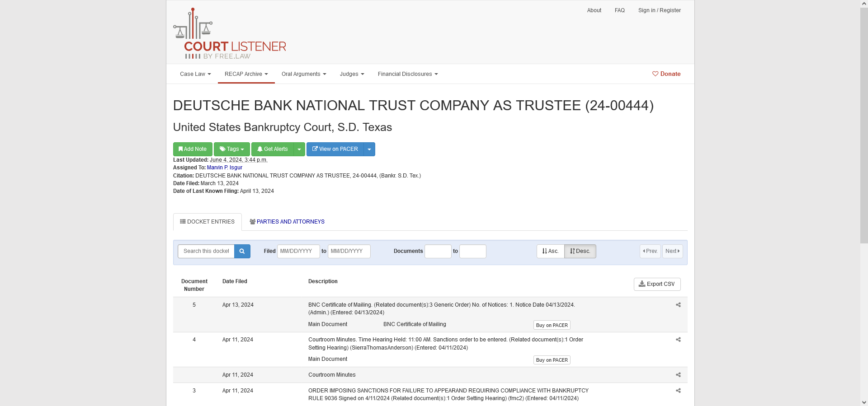Image resolution: width=868 pixels, height=406 pixels.
Task: Switch to Parties and Attorneys tab
Action: tap(287, 222)
